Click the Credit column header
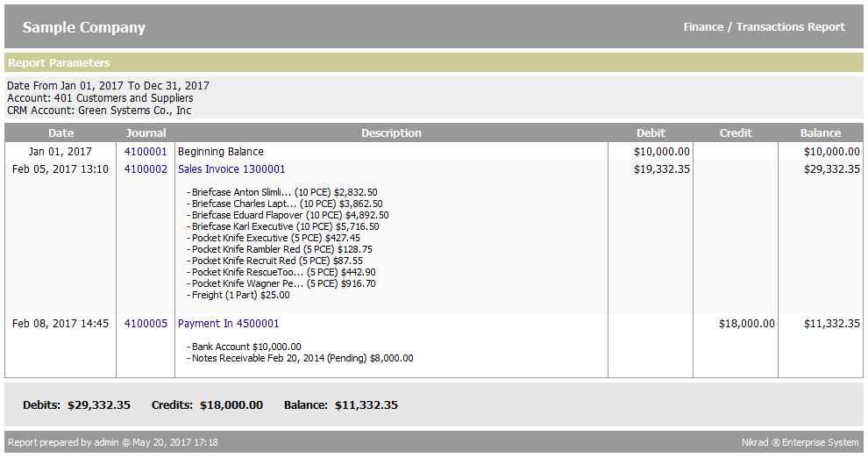 [x=736, y=133]
